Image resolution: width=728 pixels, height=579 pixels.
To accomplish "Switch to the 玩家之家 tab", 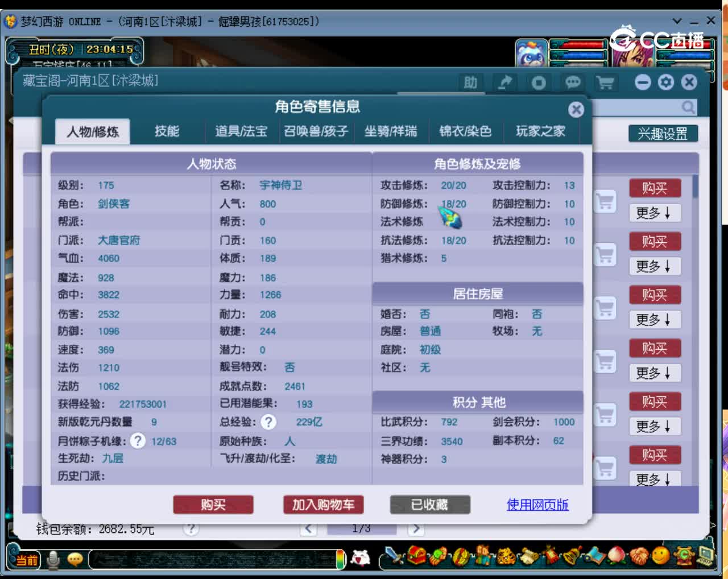I will coord(540,131).
